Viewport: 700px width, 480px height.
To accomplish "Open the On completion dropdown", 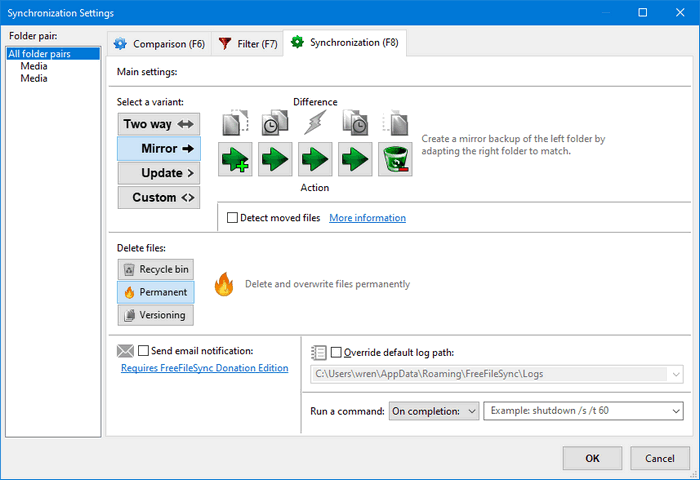I will [435, 411].
